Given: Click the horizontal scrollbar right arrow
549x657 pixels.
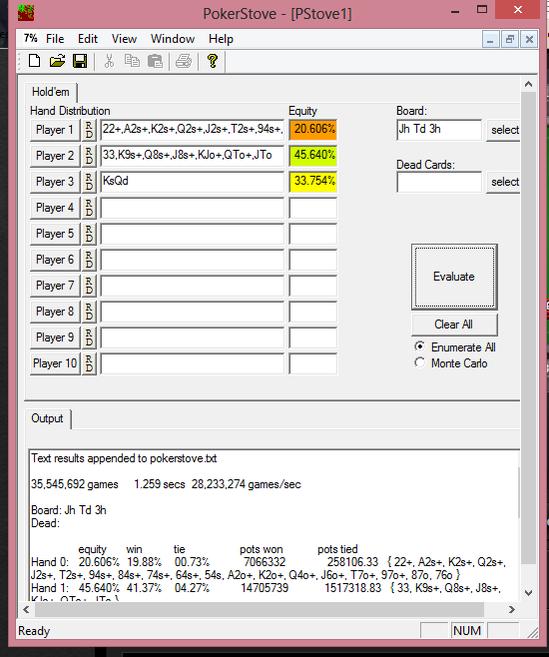Looking at the screenshot, I should (x=511, y=609).
